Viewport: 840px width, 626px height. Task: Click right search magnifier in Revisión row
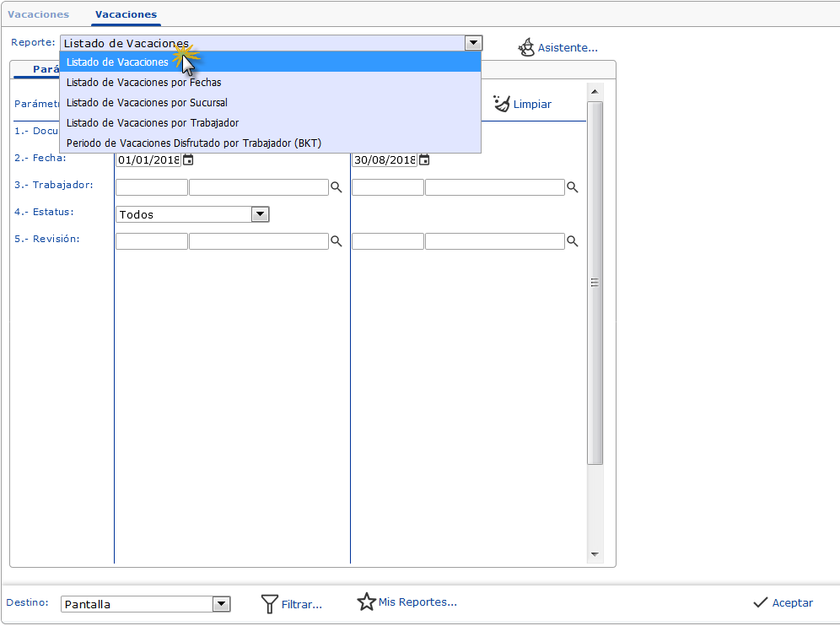[x=573, y=241]
